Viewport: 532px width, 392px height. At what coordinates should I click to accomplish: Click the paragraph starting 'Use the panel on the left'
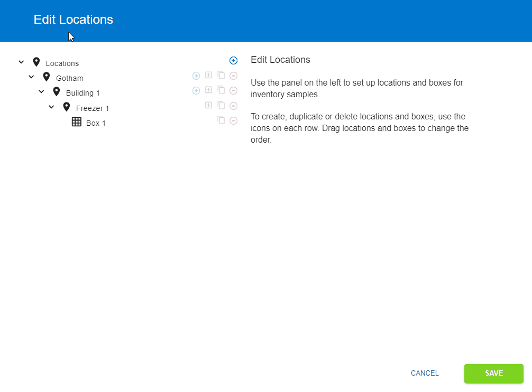[356, 88]
